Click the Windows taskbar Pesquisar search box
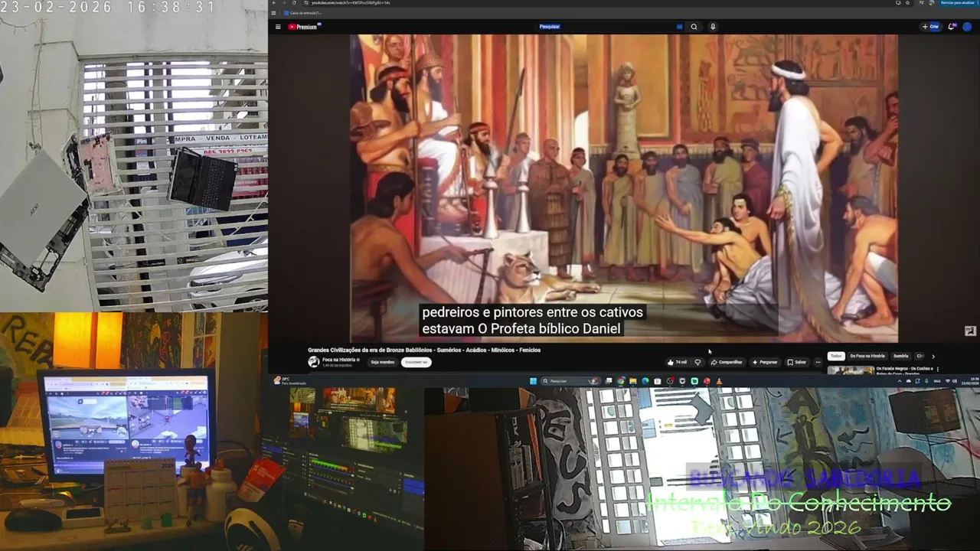Screen dimensions: 980x551 point(570,381)
